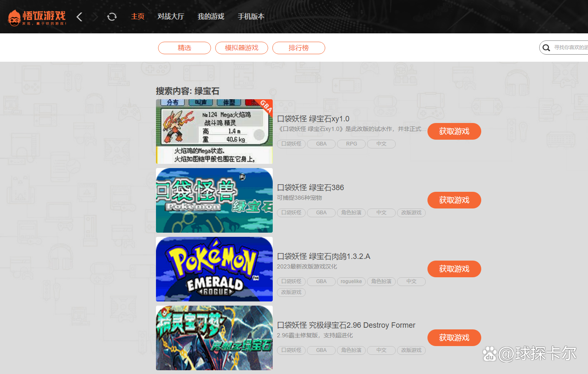This screenshot has height=374, width=588.
Task: Choose the 模拟器游戏 category button
Action: (241, 48)
